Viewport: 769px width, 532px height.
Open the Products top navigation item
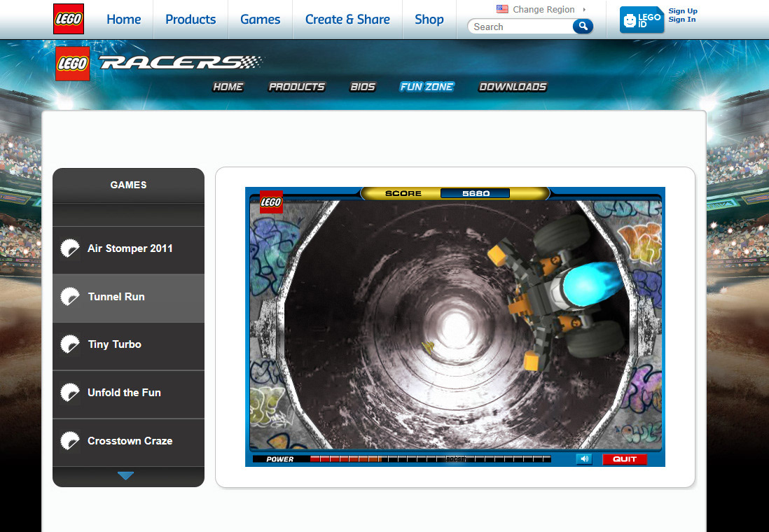[x=190, y=19]
